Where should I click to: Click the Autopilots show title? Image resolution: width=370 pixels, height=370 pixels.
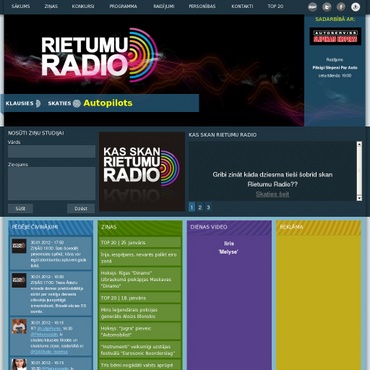pyautogui.click(x=108, y=103)
